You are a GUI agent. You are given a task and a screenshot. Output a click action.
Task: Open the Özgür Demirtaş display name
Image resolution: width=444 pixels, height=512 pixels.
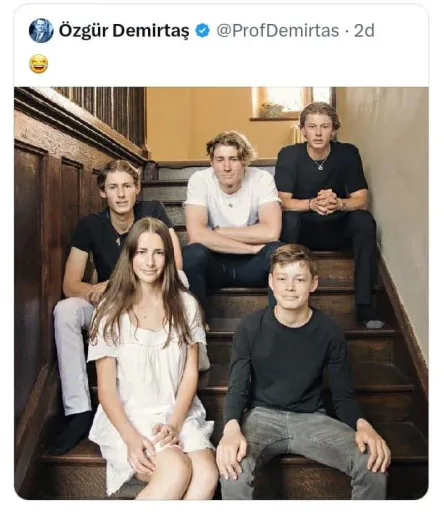click(124, 31)
